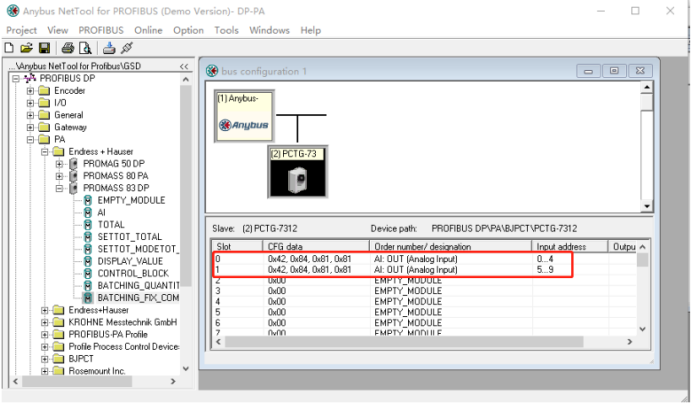Collapse the GSD tree panel with <<
The image size is (692, 404).
[x=184, y=66]
